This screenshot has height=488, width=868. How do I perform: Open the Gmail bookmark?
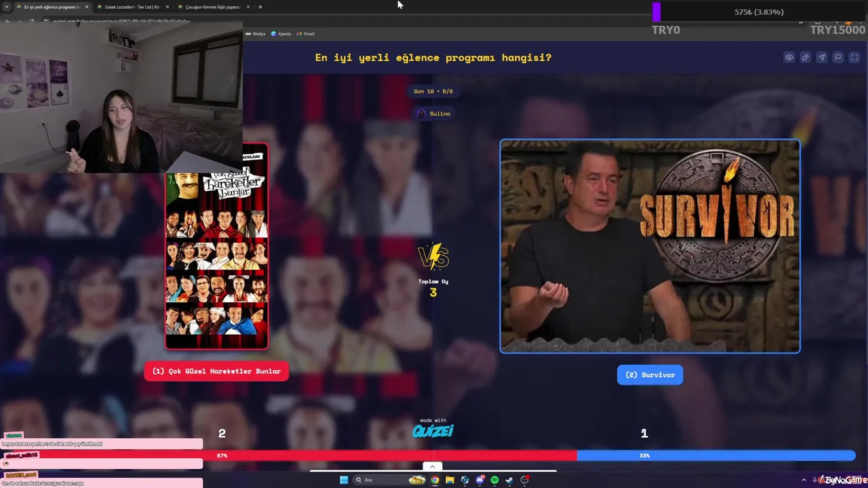(306, 33)
